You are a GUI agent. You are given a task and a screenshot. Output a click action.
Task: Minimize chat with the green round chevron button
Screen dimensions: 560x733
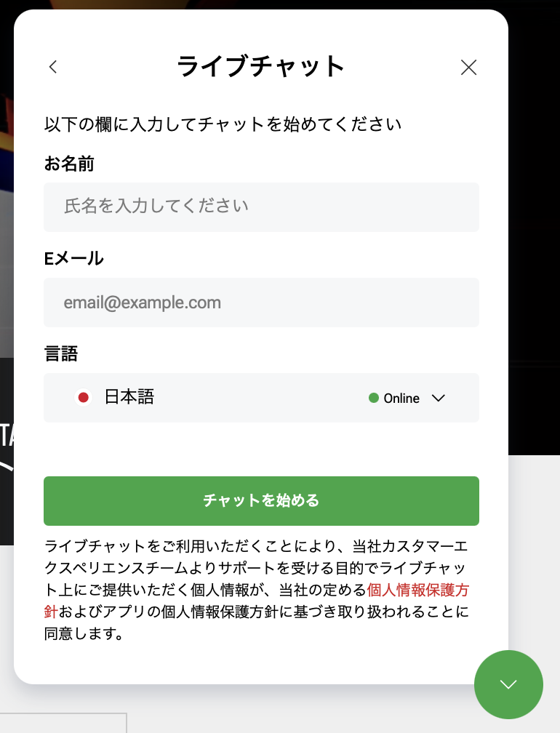coord(508,684)
